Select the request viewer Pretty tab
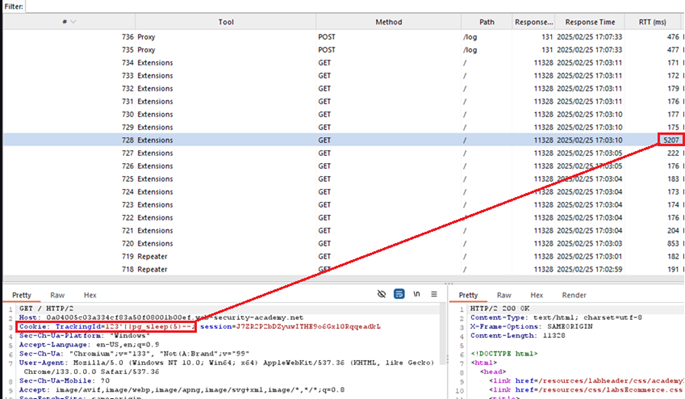685x399 pixels. (21, 295)
